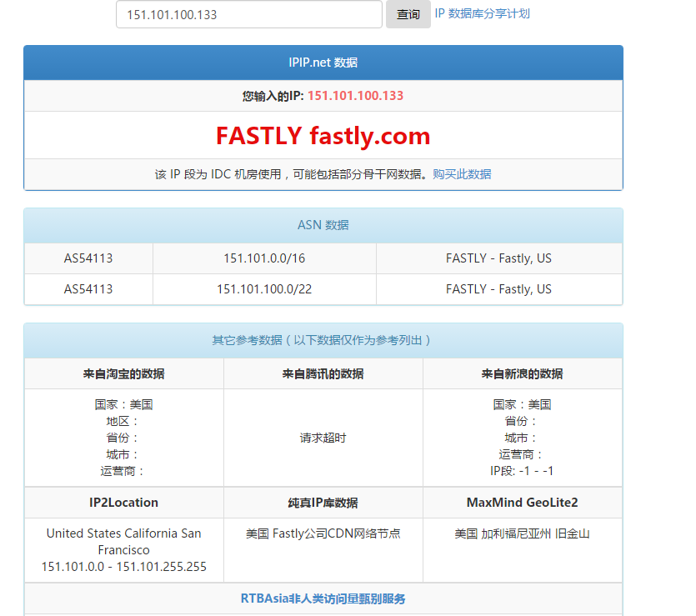The image size is (696, 616).
Task: Click AS54113 in the 151.101.0.0/16 row
Action: (88, 258)
